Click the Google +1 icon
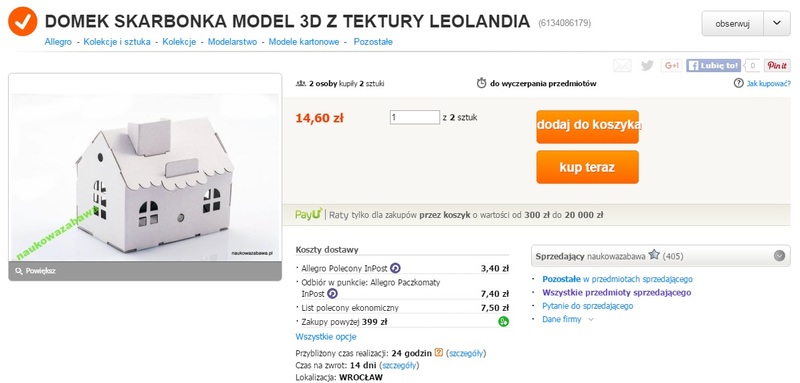The height and width of the screenshot is (383, 800). coord(671,65)
